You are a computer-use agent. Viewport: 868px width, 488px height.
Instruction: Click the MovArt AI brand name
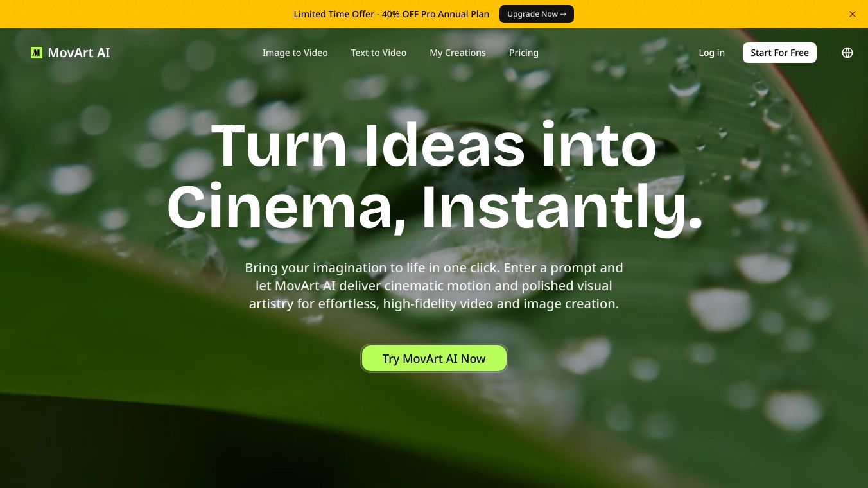coord(79,53)
